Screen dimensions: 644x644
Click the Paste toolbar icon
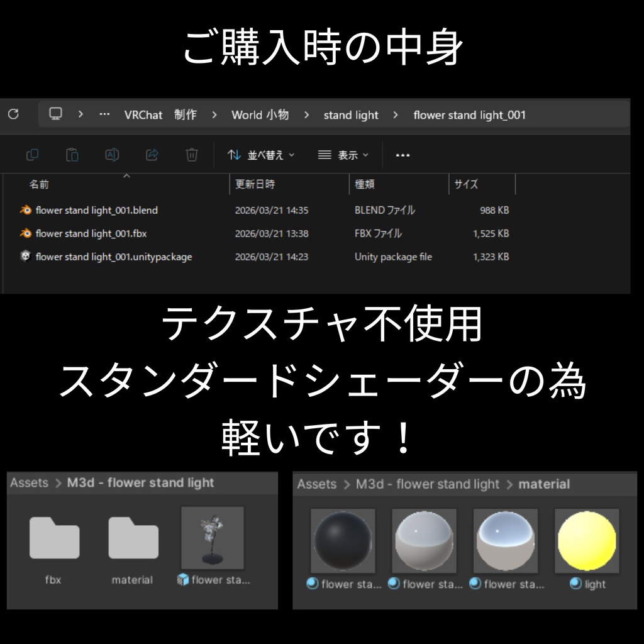click(72, 155)
